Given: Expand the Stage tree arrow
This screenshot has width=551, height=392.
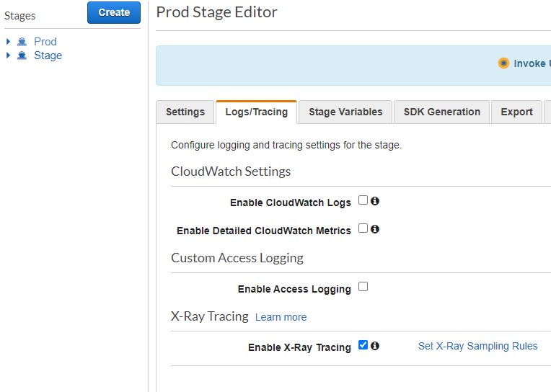Looking at the screenshot, I should [x=9, y=55].
